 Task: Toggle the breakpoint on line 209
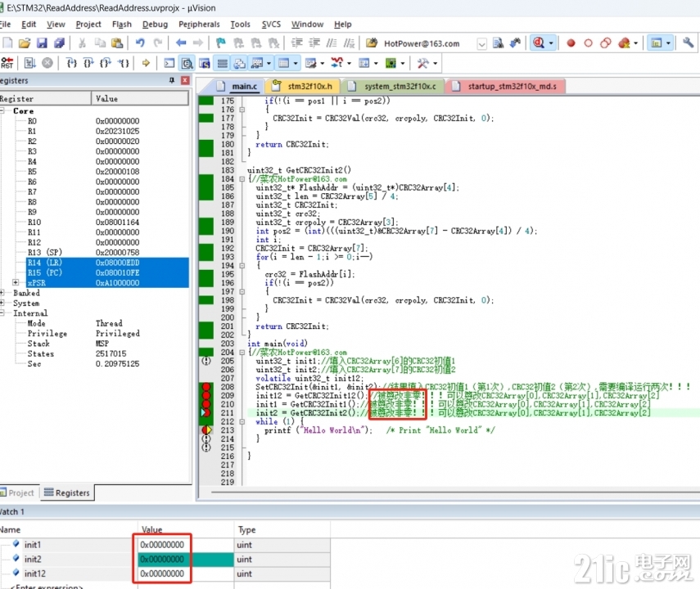pyautogui.click(x=206, y=395)
